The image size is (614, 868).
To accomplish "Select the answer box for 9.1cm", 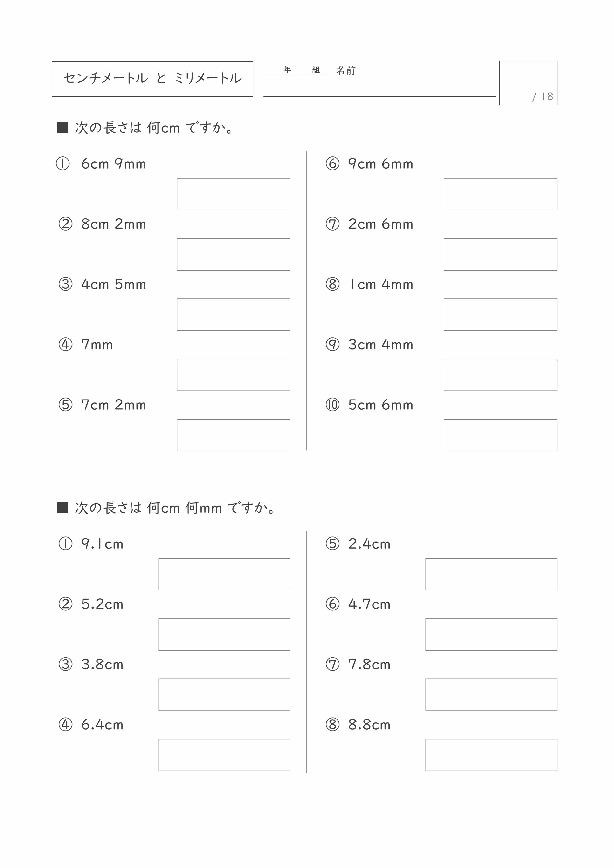I will pos(224,574).
